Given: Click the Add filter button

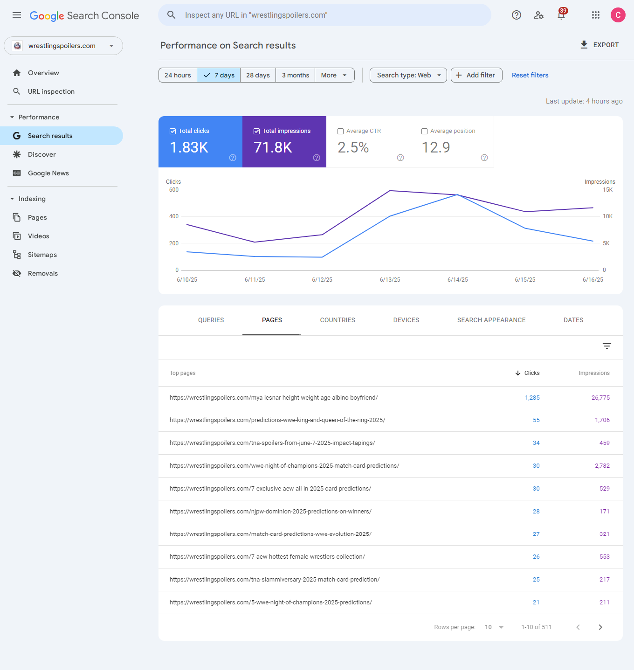Looking at the screenshot, I should tap(476, 75).
